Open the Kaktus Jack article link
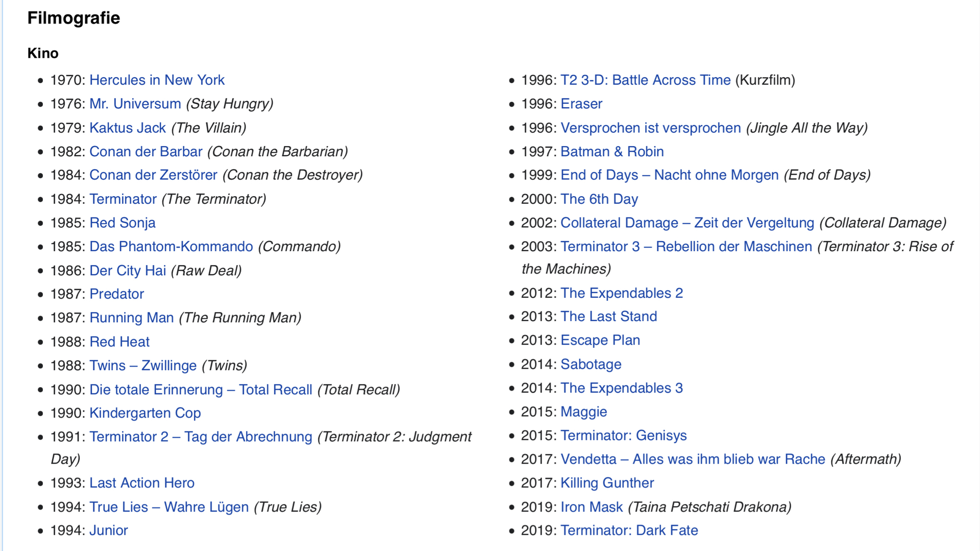This screenshot has width=980, height=551. coord(128,128)
